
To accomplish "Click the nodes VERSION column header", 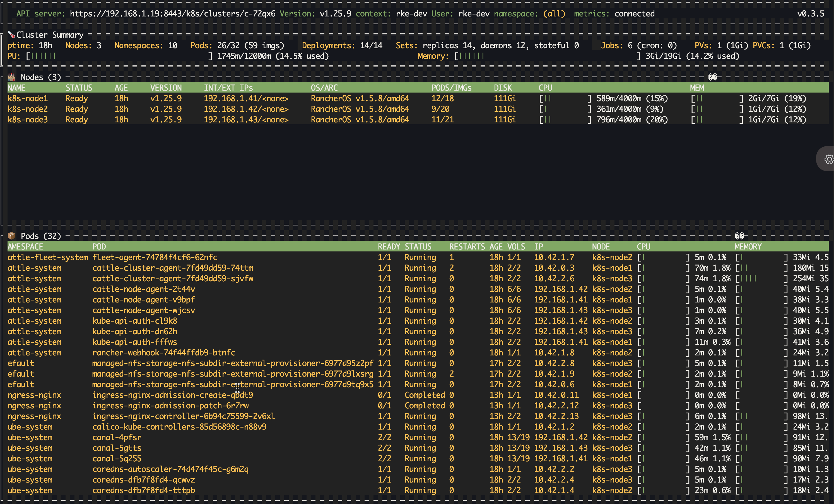I will [166, 88].
